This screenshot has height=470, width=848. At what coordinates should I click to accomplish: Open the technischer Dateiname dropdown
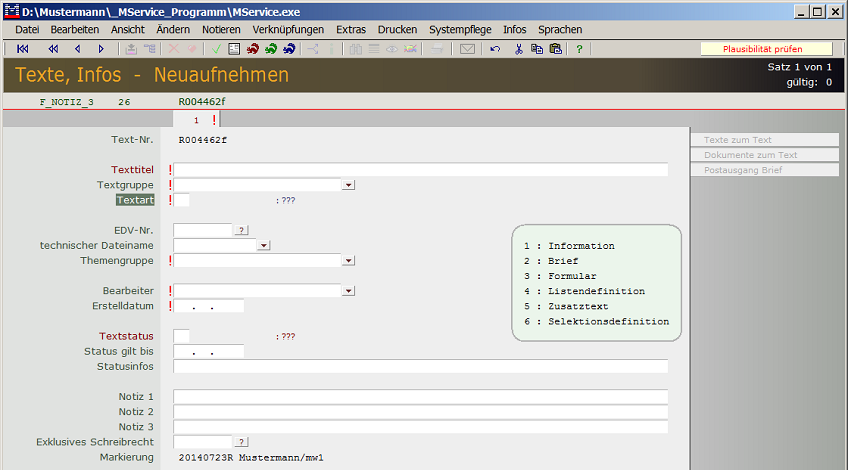coord(264,245)
